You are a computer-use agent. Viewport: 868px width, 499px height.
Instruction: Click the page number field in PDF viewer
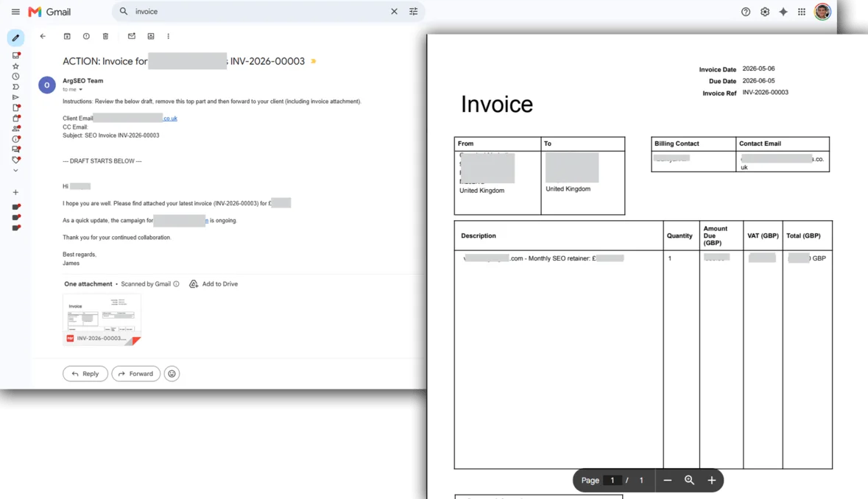pos(613,480)
